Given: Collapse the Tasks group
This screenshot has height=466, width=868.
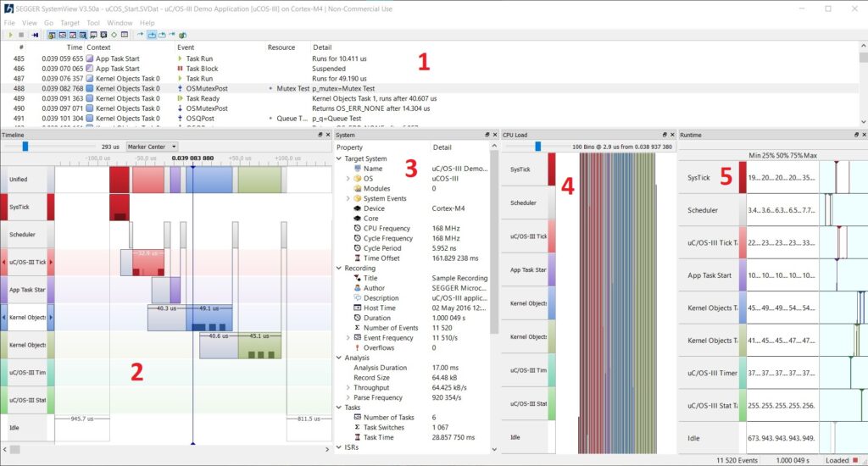Looking at the screenshot, I should [x=339, y=408].
